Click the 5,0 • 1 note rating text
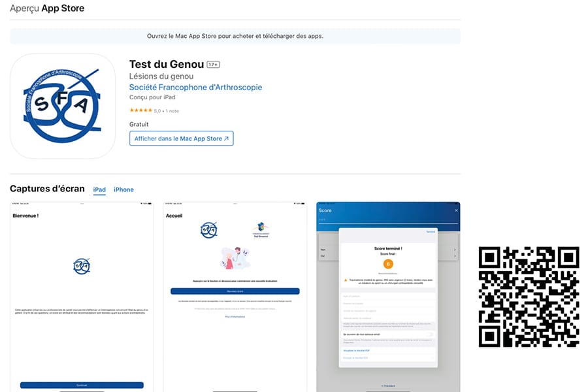The width and height of the screenshot is (588, 392). [167, 111]
